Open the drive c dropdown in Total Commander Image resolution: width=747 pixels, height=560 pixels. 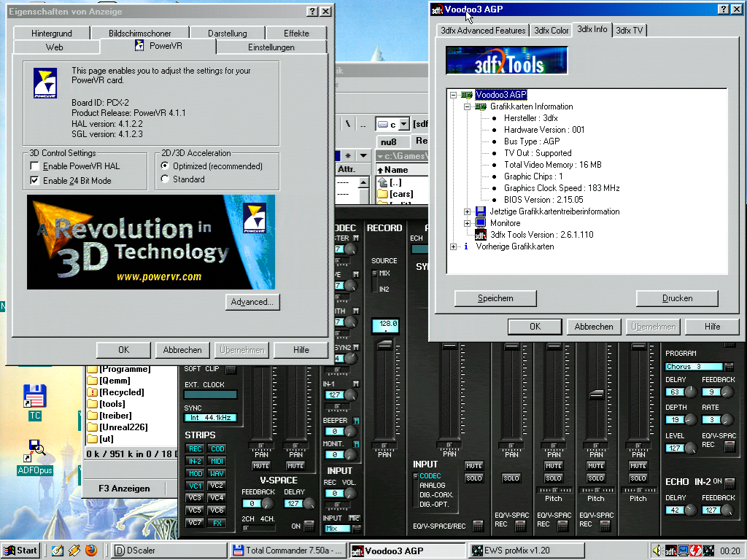coord(403,124)
